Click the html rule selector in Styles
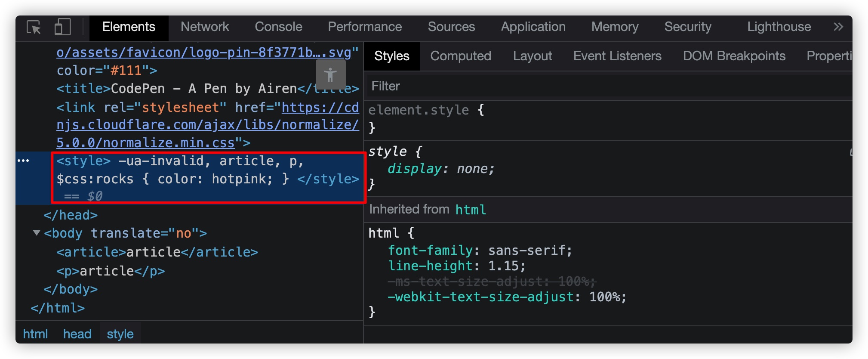The image size is (868, 359). pyautogui.click(x=384, y=233)
